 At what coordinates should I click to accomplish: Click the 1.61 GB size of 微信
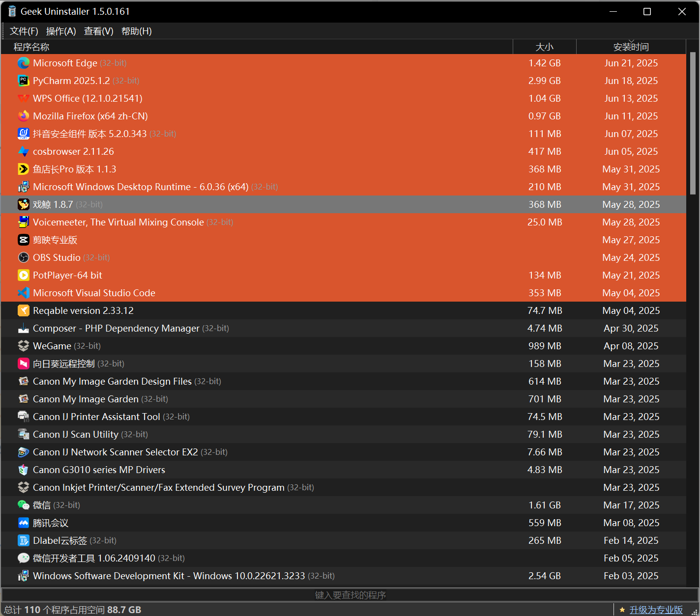pos(545,505)
